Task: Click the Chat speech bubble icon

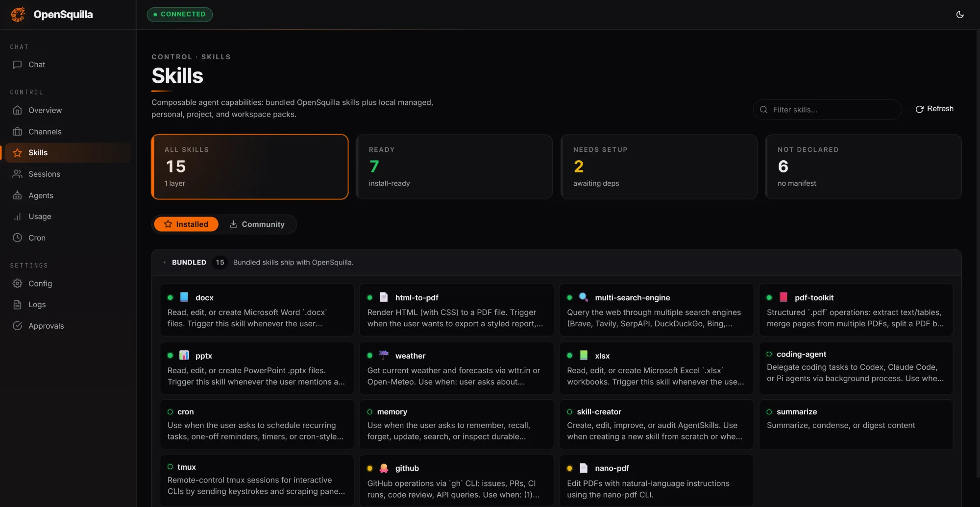Action: [17, 65]
